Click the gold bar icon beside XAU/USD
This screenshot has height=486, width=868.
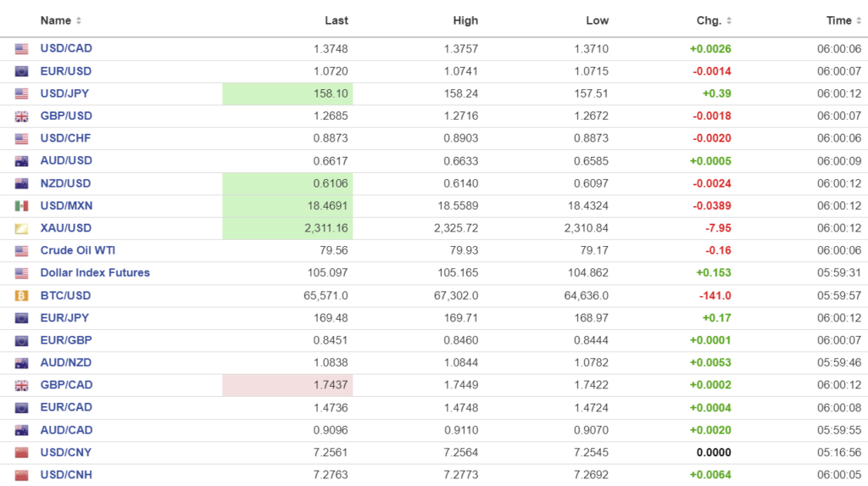click(22, 228)
